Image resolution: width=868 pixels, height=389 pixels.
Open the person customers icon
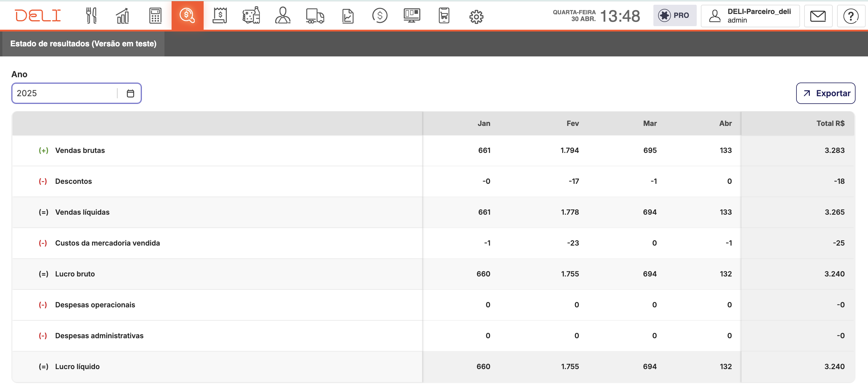click(283, 15)
